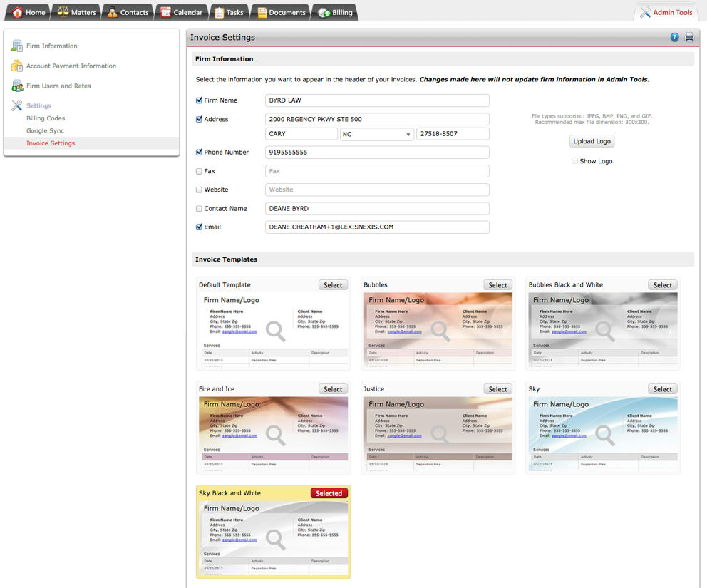
Task: Click the zip code field 27518-8507
Action: [x=453, y=134]
